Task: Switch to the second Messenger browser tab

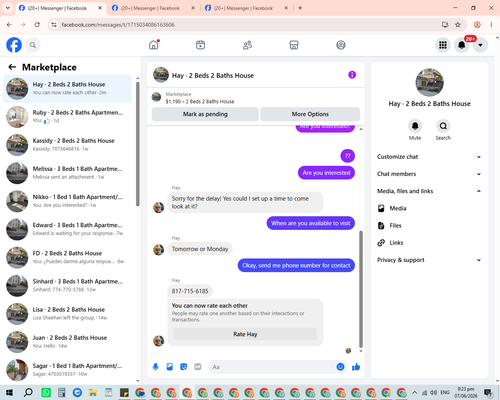Action: pos(153,8)
